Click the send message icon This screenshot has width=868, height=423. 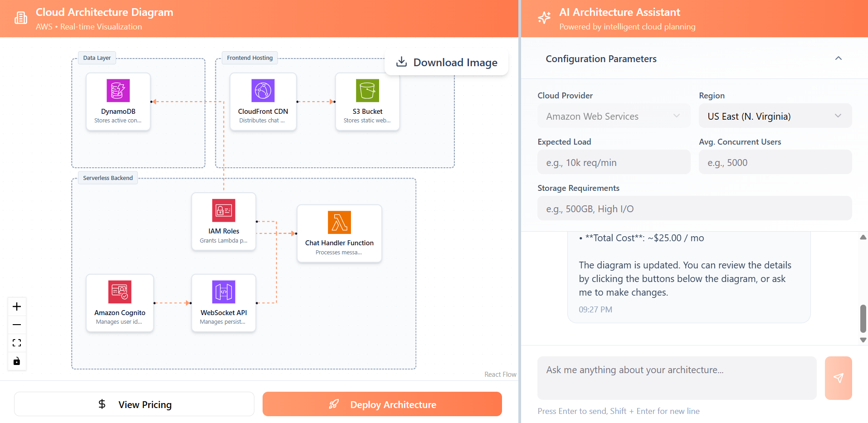click(838, 378)
